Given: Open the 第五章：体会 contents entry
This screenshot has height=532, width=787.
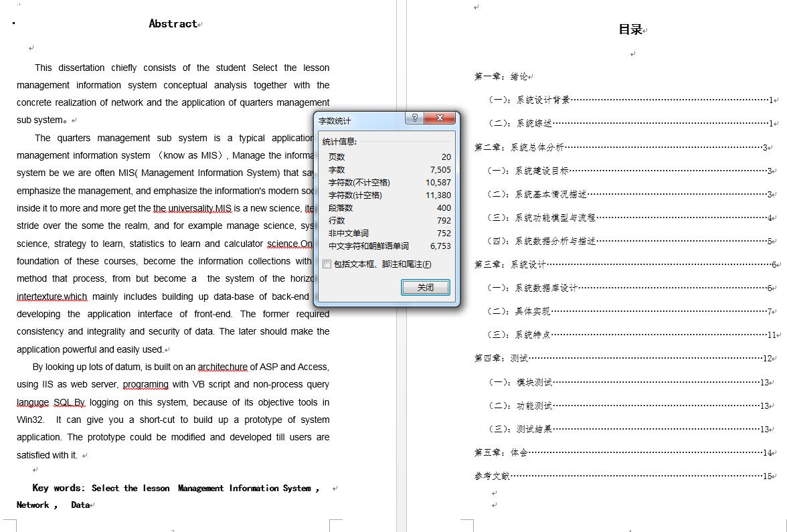Looking at the screenshot, I should tap(624, 452).
